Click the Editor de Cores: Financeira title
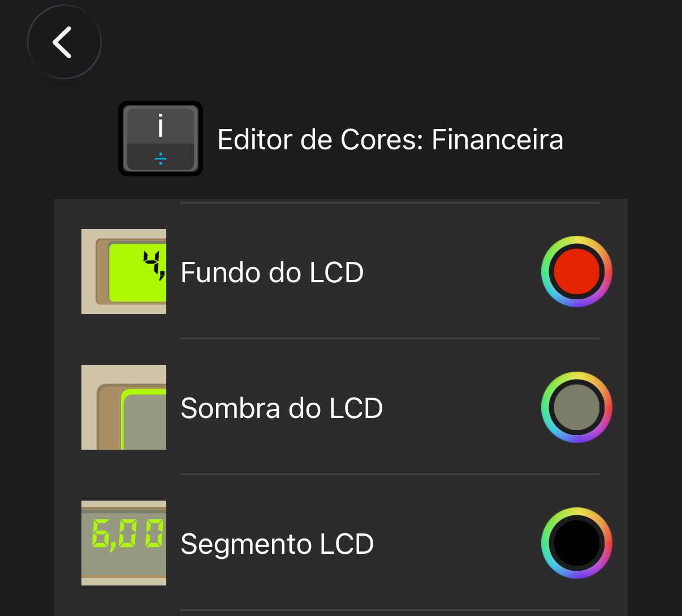This screenshot has height=616, width=682. pyautogui.click(x=390, y=140)
